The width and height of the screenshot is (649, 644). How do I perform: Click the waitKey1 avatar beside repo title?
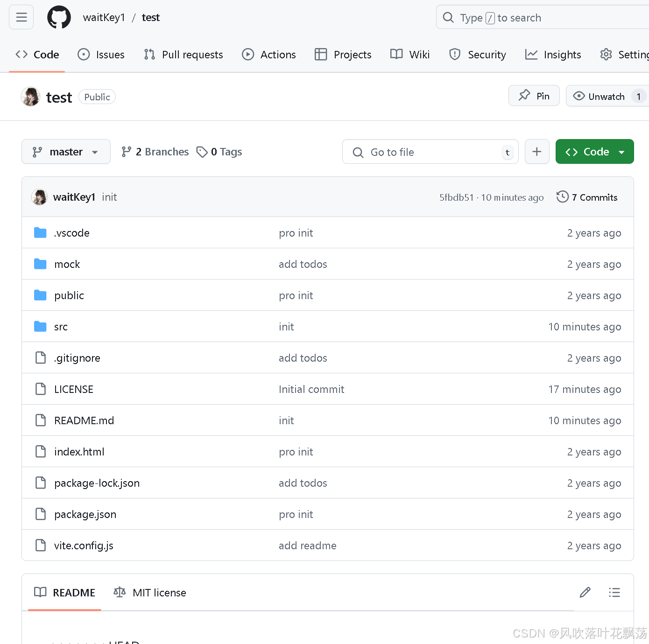coord(31,97)
